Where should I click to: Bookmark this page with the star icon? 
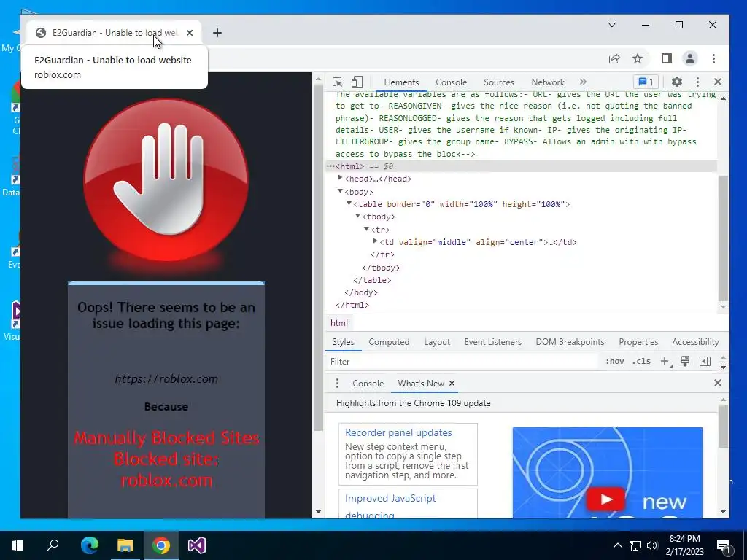[638, 58]
